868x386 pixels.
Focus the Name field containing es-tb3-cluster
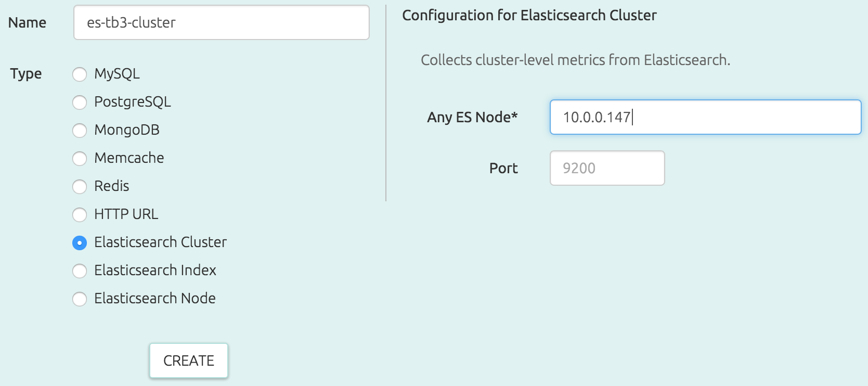(222, 22)
